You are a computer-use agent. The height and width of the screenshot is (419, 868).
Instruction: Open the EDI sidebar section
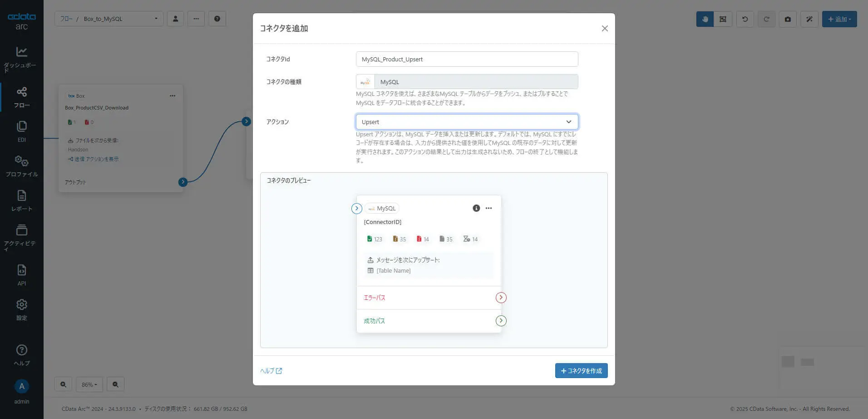[x=21, y=132]
